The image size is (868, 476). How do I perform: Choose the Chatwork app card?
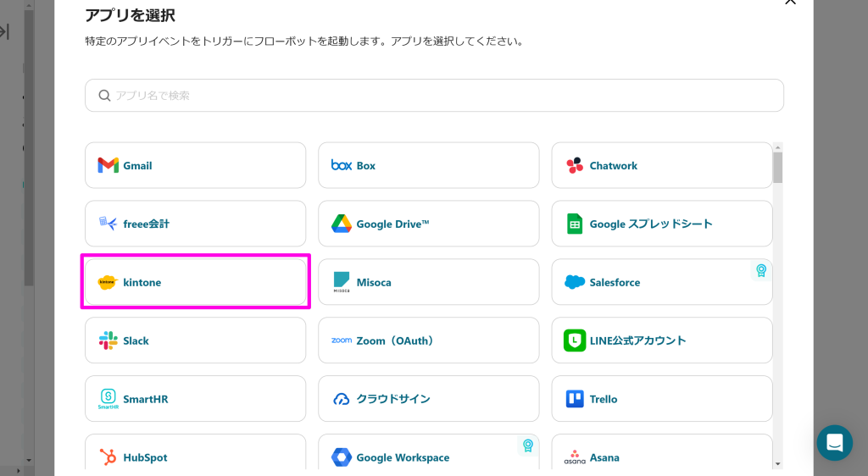click(x=662, y=165)
